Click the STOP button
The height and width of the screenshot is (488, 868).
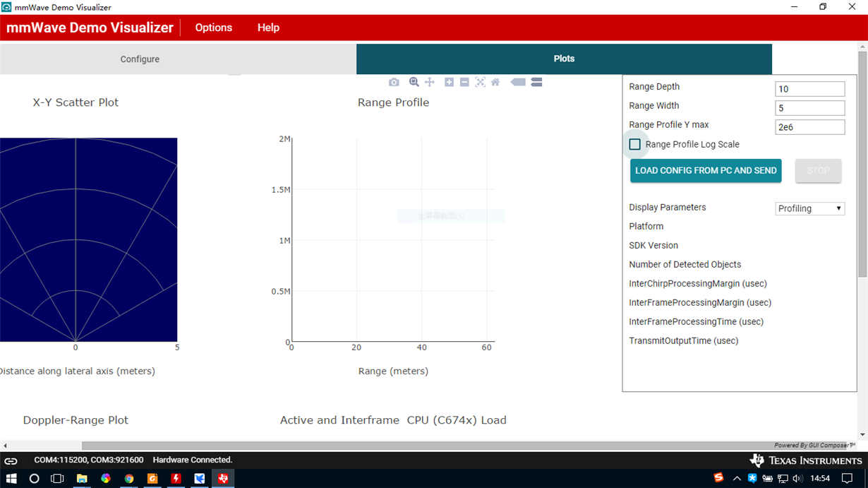pos(818,171)
